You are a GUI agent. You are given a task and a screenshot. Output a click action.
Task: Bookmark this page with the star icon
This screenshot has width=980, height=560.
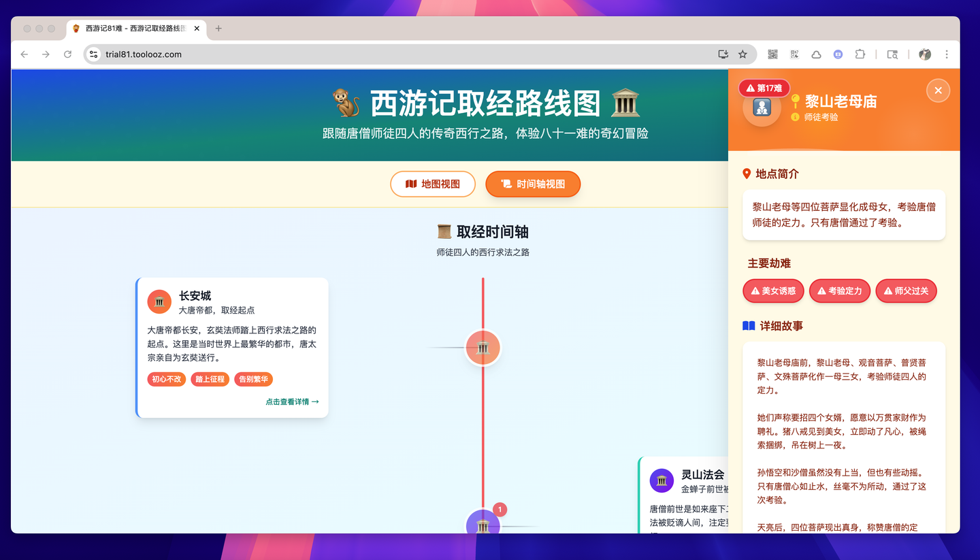click(x=742, y=54)
